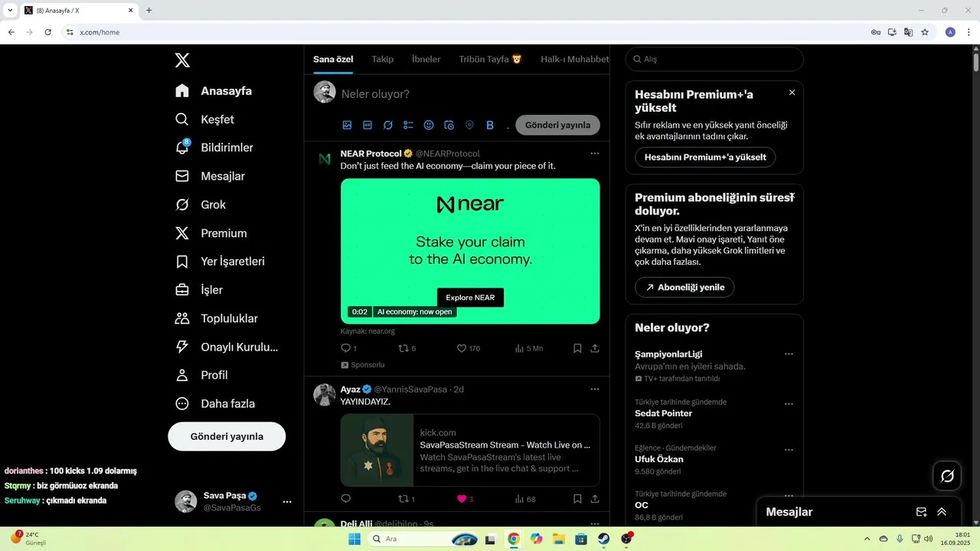Reply to the NEAR Protocol post

[x=346, y=348]
